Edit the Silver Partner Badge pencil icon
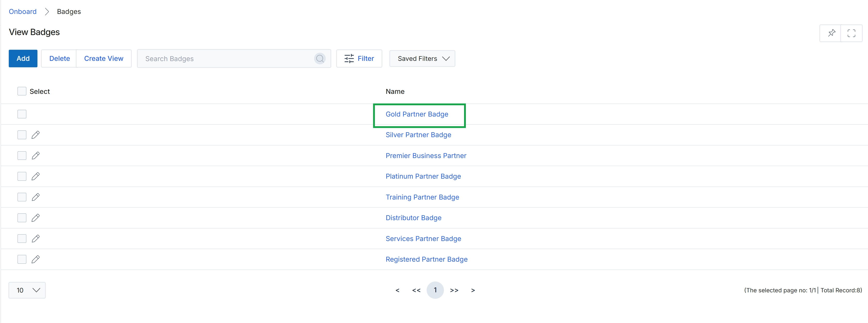This screenshot has height=323, width=868. (36, 135)
